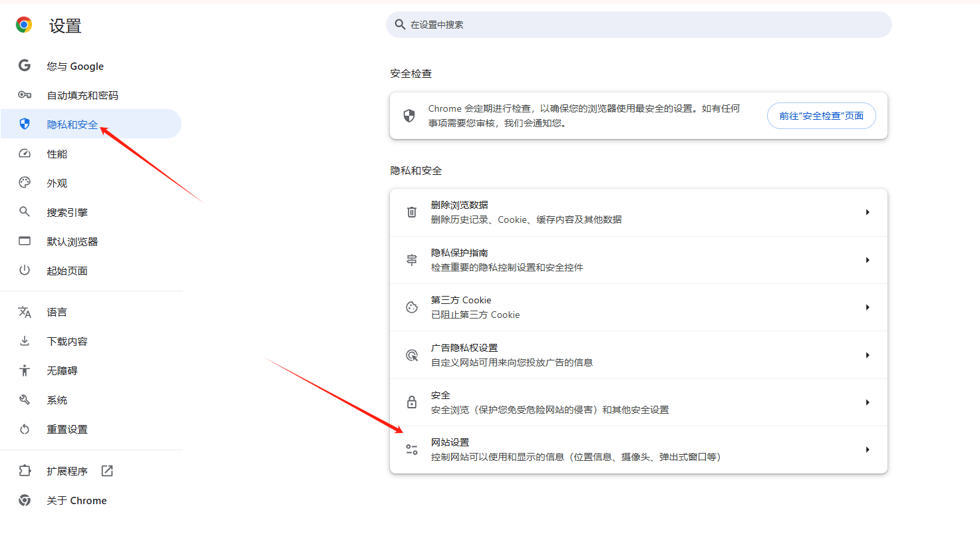Click the puzzle icon for 扩展程序
The height and width of the screenshot is (556, 980).
tap(25, 470)
